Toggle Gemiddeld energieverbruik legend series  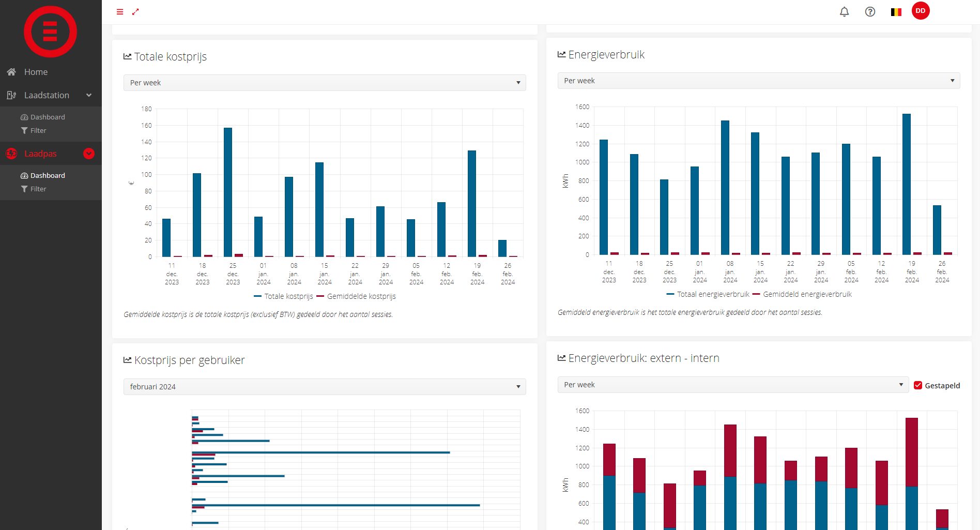point(802,294)
